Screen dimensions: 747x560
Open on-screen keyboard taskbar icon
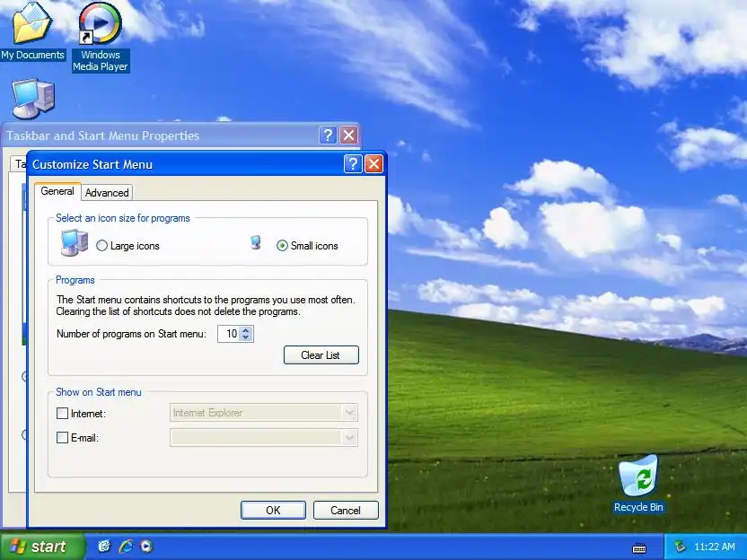coord(639,548)
